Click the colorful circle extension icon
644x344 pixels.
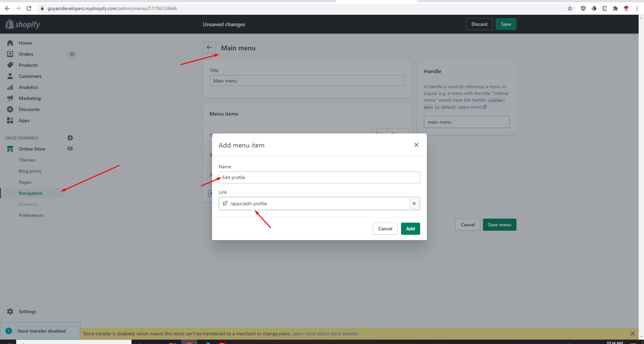[594, 8]
